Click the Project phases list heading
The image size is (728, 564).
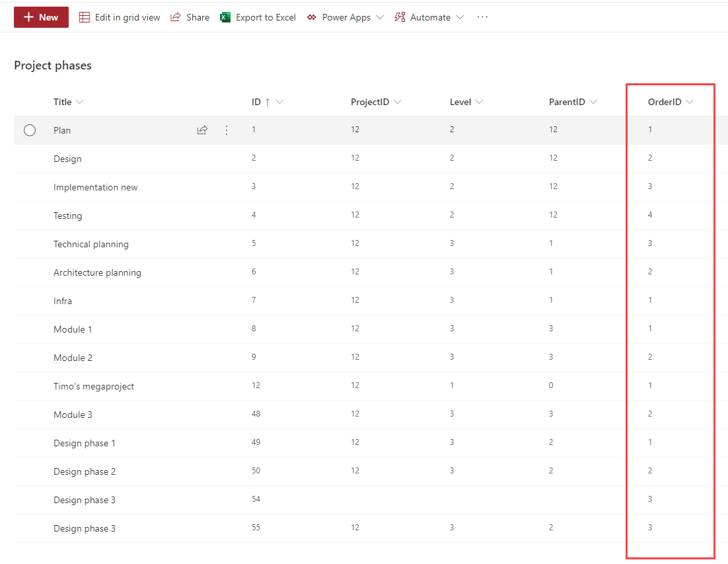(x=53, y=65)
